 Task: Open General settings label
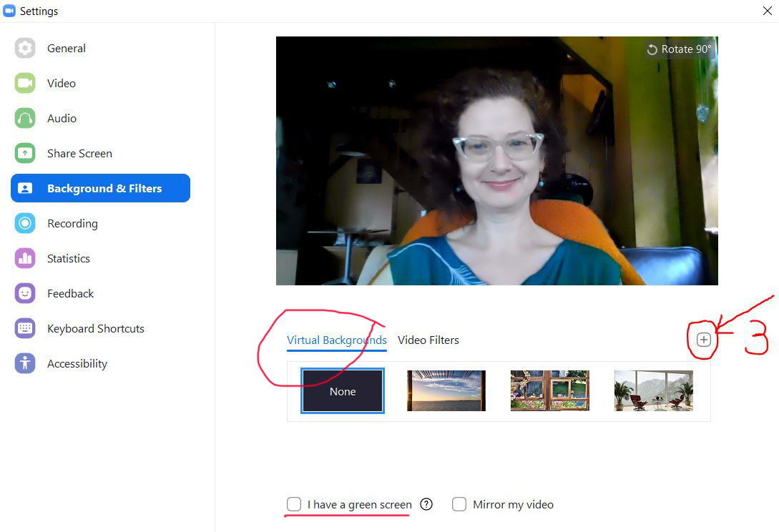[67, 48]
